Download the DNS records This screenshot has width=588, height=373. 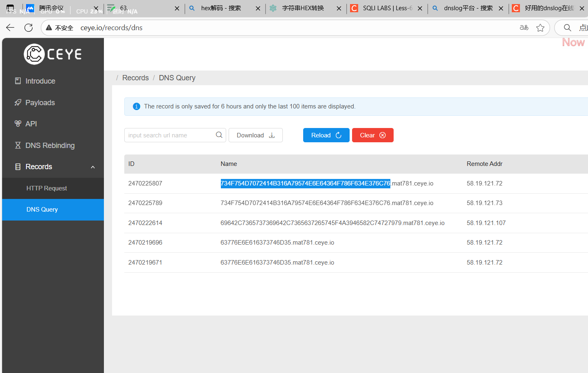tap(255, 135)
